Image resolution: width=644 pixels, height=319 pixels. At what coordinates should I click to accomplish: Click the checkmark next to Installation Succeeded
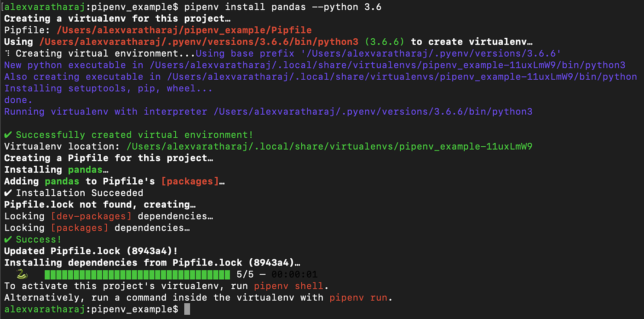click(x=8, y=192)
